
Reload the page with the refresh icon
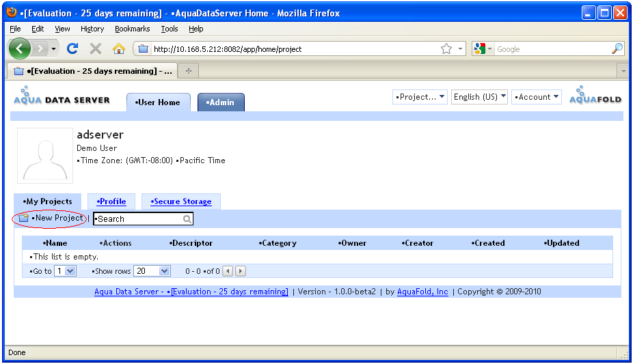click(72, 48)
